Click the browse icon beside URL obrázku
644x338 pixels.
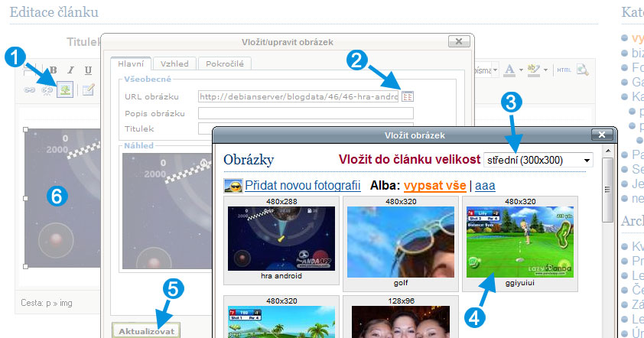pos(407,96)
